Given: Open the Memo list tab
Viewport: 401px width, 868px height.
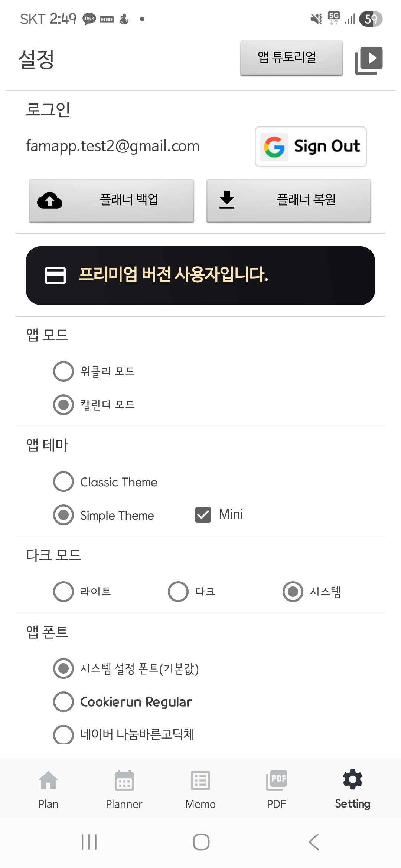Looking at the screenshot, I should 200,789.
